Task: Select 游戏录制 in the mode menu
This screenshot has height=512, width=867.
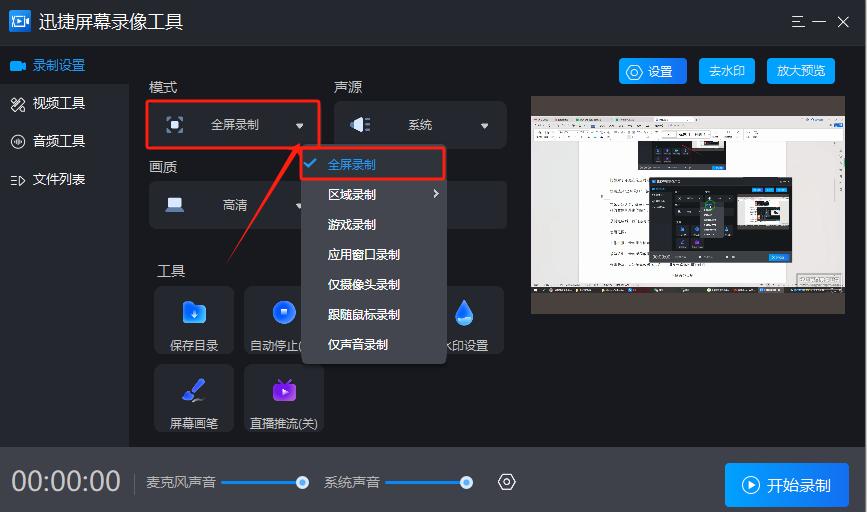Action: coord(374,224)
